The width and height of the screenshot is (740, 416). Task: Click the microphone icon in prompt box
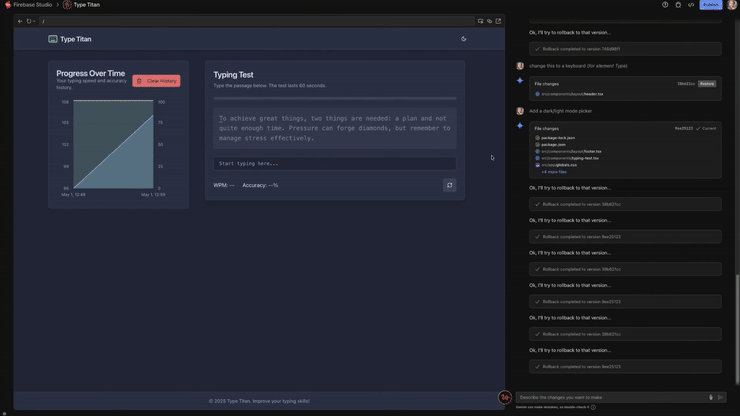[711, 397]
